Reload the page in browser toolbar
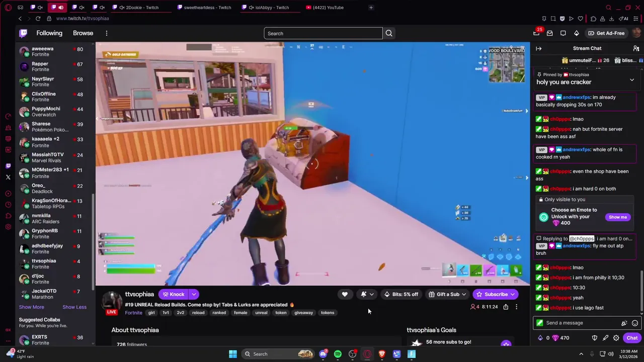The width and height of the screenshot is (644, 362). (38, 19)
